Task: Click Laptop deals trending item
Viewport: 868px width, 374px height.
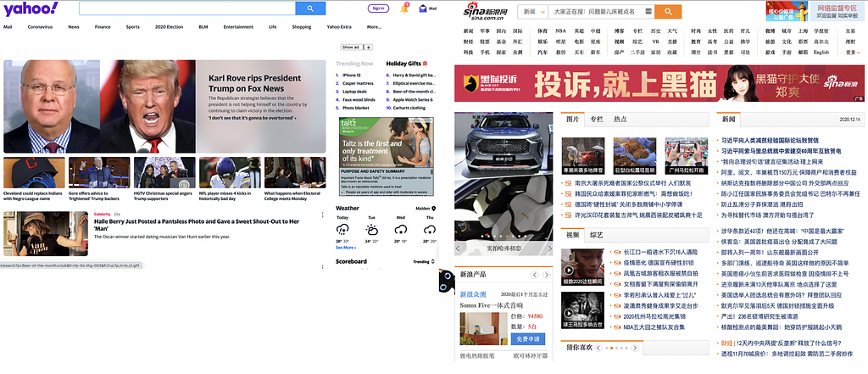Action: tap(354, 92)
